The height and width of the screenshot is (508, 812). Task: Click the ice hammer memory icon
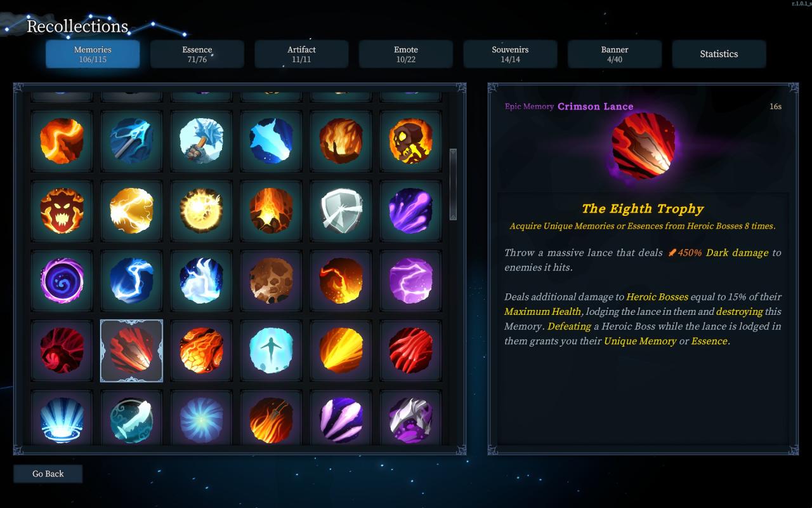pyautogui.click(x=201, y=141)
